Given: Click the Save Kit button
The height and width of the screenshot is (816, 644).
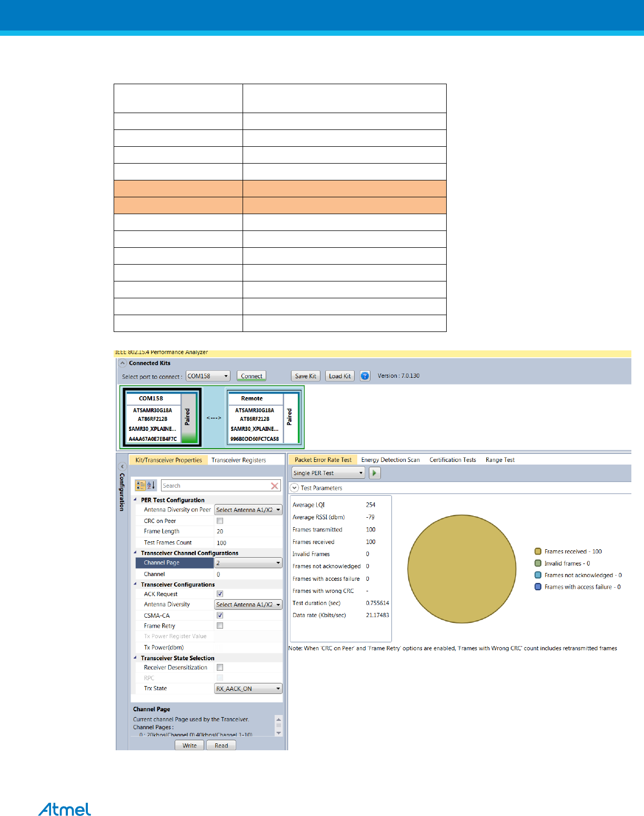Looking at the screenshot, I should click(306, 376).
